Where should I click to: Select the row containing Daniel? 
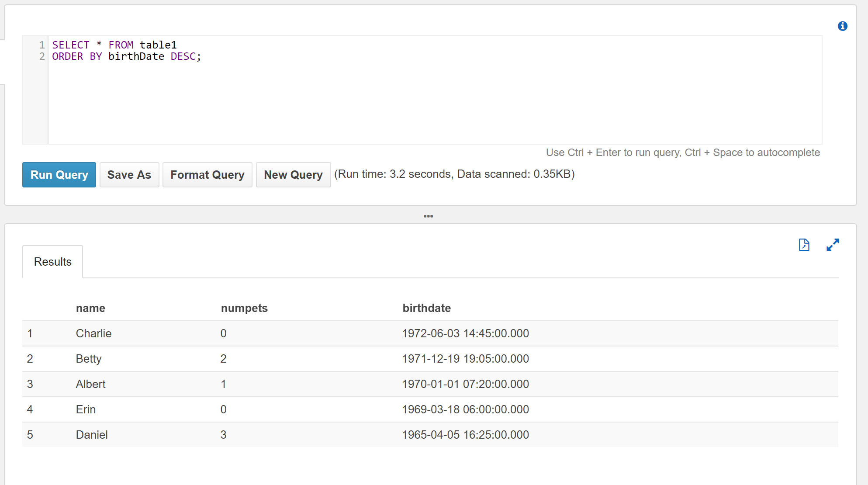tap(92, 434)
